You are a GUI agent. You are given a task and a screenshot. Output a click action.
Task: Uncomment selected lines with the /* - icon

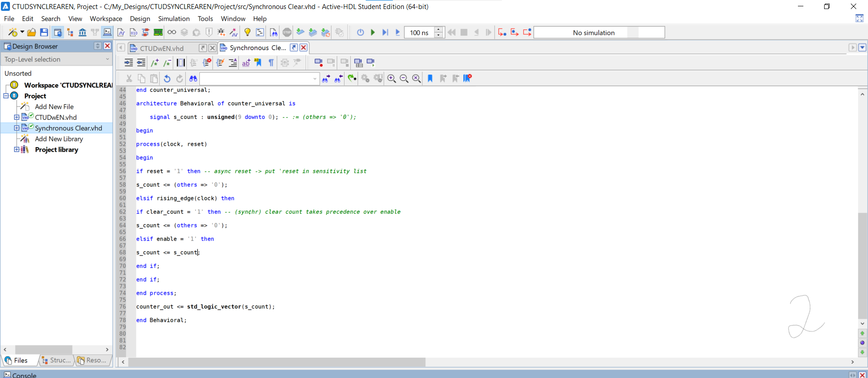pyautogui.click(x=167, y=63)
